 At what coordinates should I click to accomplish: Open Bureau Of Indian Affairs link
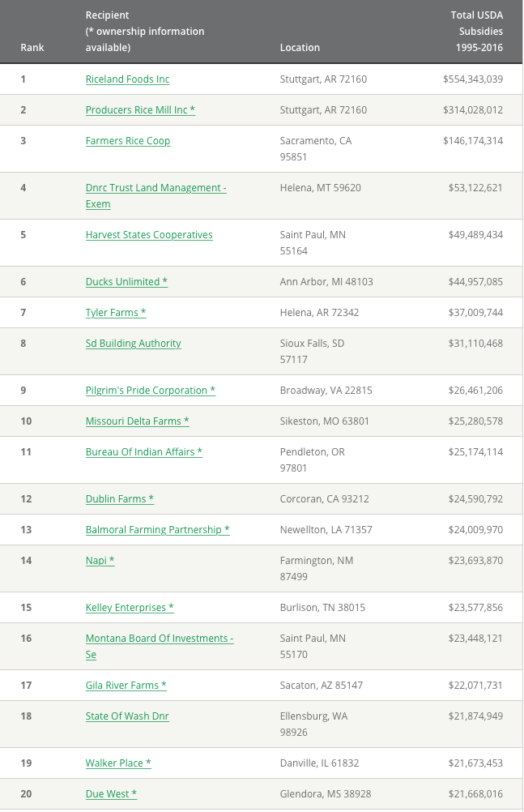(x=144, y=452)
